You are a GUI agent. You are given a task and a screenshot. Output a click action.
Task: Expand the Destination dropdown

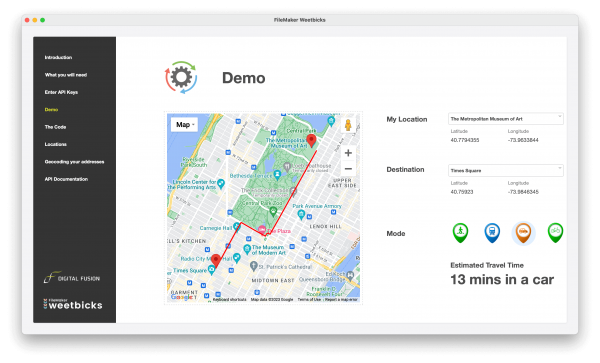pos(505,171)
